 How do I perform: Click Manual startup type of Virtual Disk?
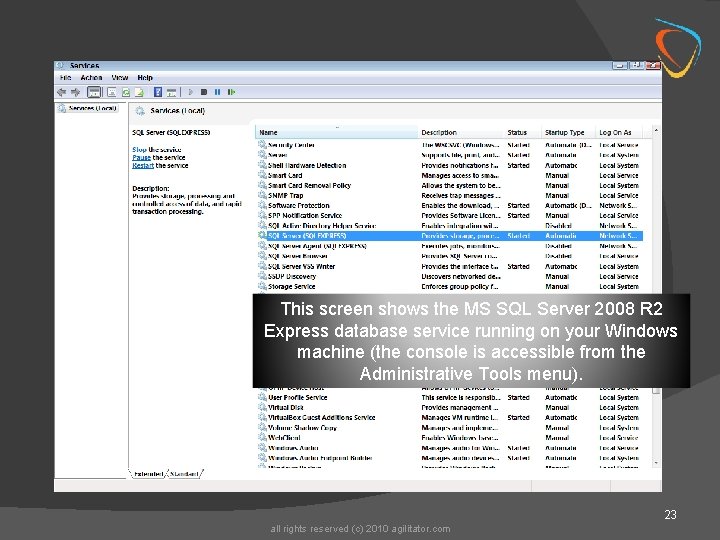[557, 408]
